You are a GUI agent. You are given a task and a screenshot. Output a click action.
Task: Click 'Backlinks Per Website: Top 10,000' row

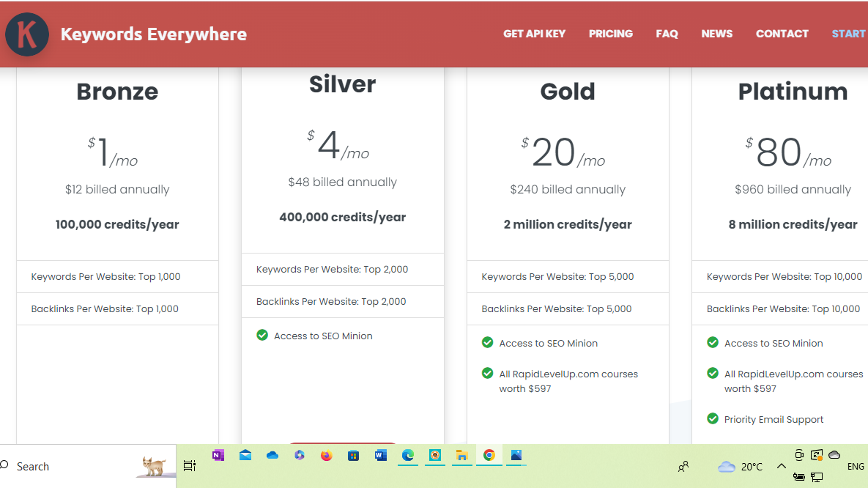pyautogui.click(x=780, y=308)
